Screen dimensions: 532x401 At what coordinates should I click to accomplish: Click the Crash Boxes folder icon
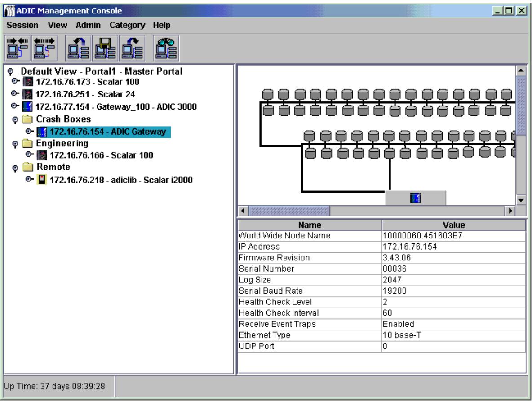(x=27, y=119)
